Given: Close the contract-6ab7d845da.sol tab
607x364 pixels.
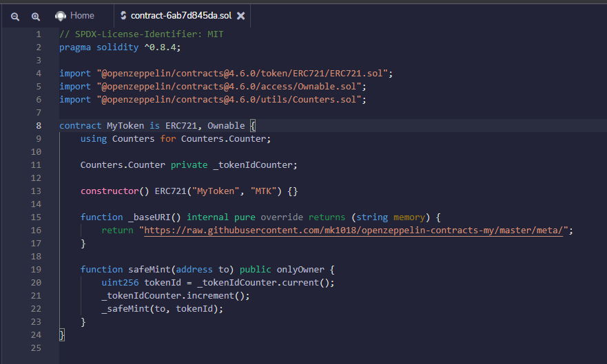Looking at the screenshot, I should (x=240, y=15).
